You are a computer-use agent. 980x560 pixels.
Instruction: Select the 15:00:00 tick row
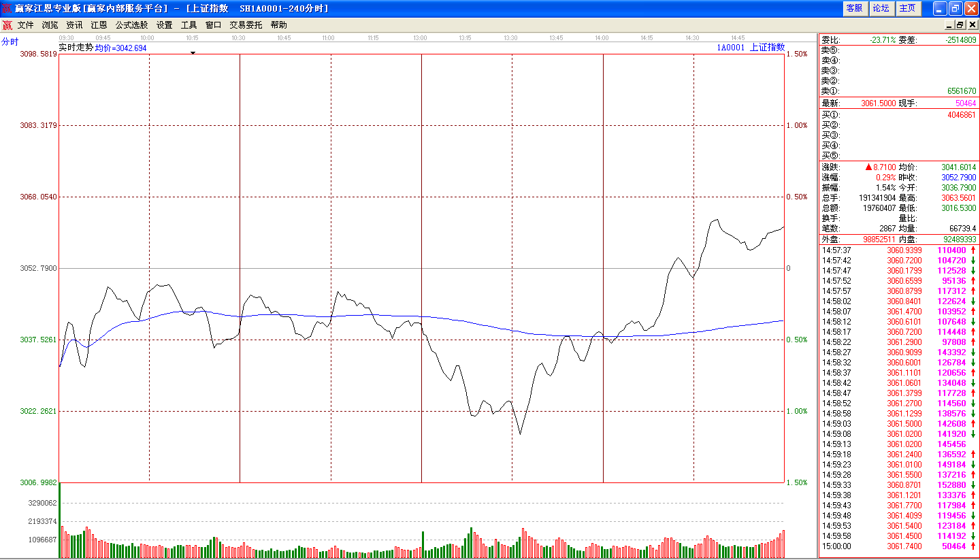(899, 546)
